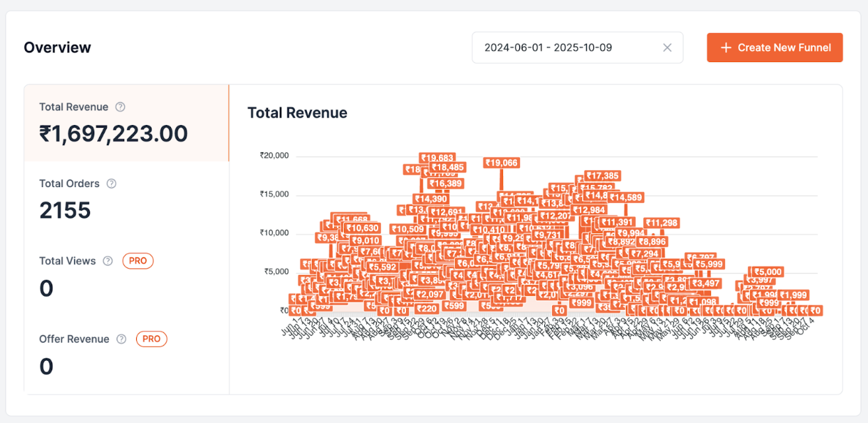Click the PRO badge beside Total Views
This screenshot has height=423, width=868.
(x=137, y=261)
